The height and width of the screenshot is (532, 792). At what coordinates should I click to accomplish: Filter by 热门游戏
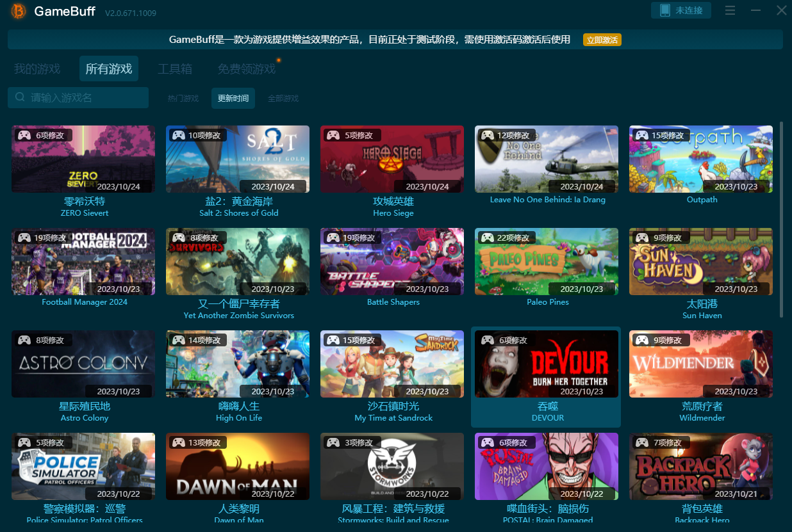183,99
